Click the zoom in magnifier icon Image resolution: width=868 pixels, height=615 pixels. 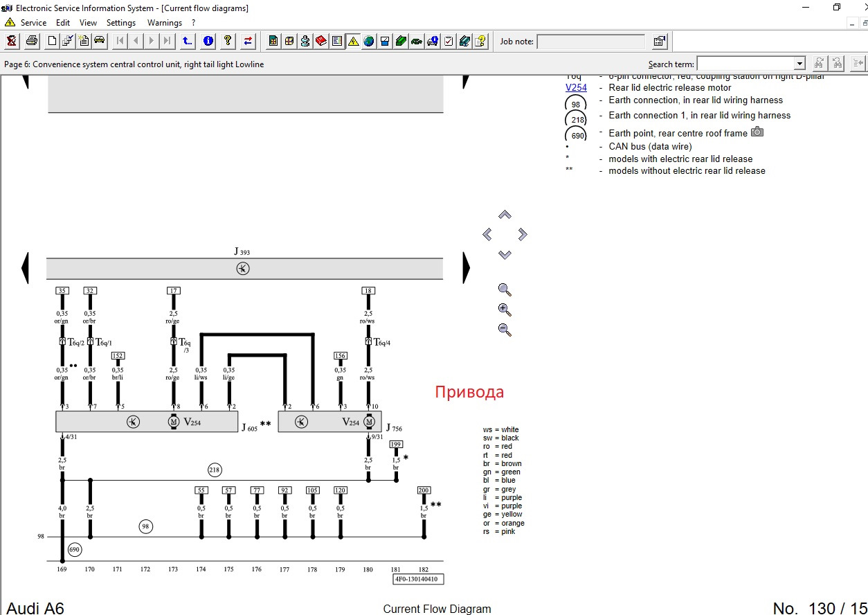point(505,310)
